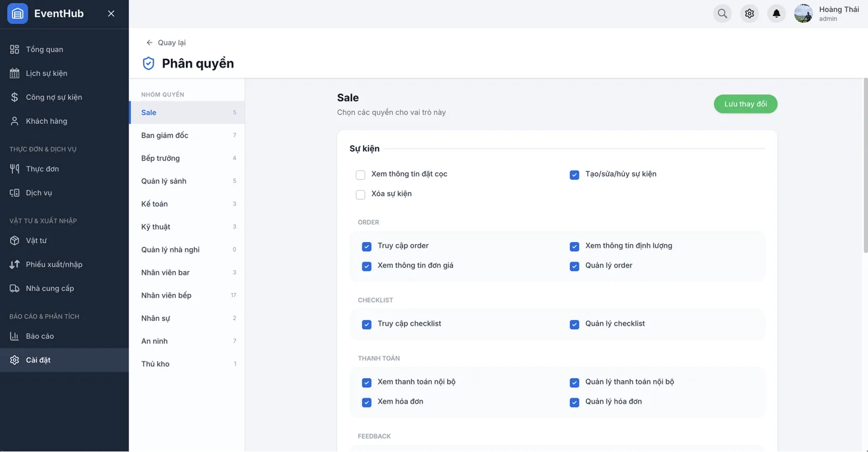Uncheck Xem thông tin định lượng checkbox

pyautogui.click(x=574, y=246)
